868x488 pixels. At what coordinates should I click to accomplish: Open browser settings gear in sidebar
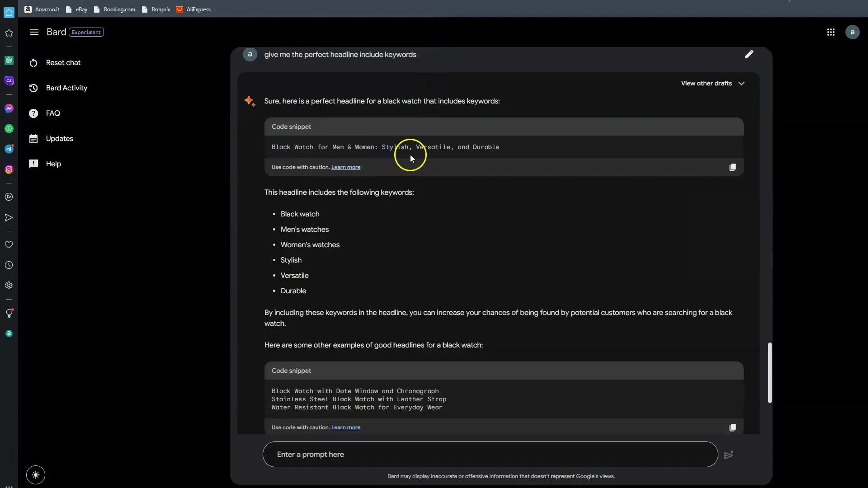9,286
